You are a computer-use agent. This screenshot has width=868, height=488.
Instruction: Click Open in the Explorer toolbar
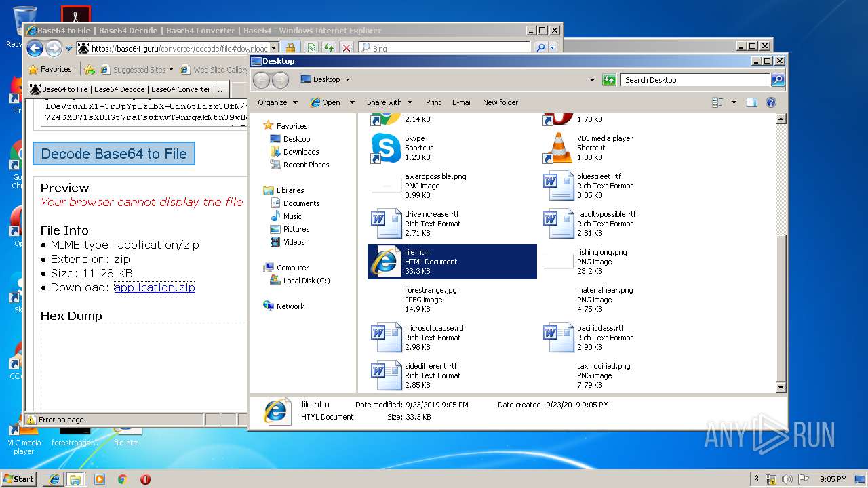click(x=325, y=102)
